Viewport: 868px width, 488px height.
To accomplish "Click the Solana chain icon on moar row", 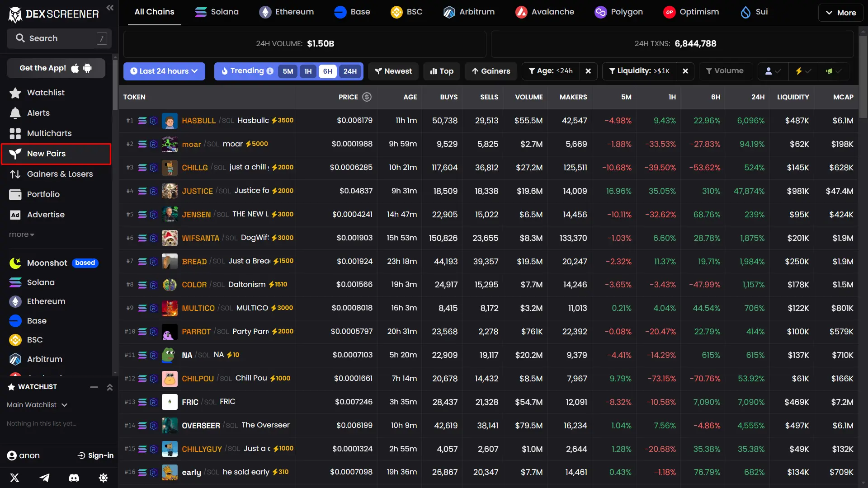I will (x=142, y=144).
